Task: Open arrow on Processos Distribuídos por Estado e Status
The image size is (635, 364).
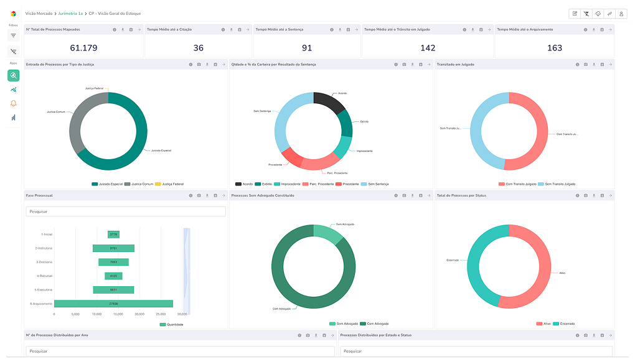Action: [610, 335]
